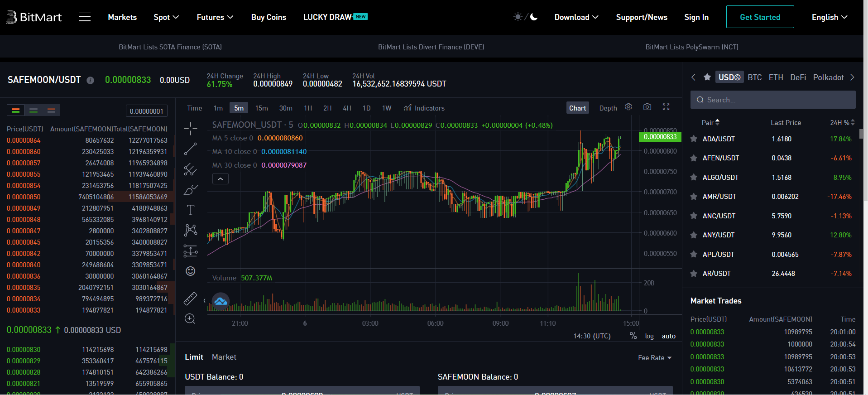Open the Fee Rate dropdown

(x=655, y=358)
